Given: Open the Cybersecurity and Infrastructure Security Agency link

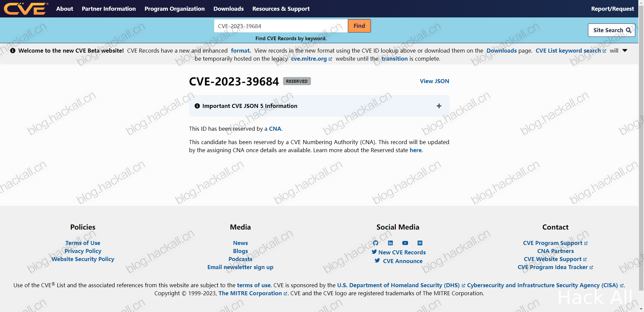Looking at the screenshot, I should pyautogui.click(x=545, y=285).
